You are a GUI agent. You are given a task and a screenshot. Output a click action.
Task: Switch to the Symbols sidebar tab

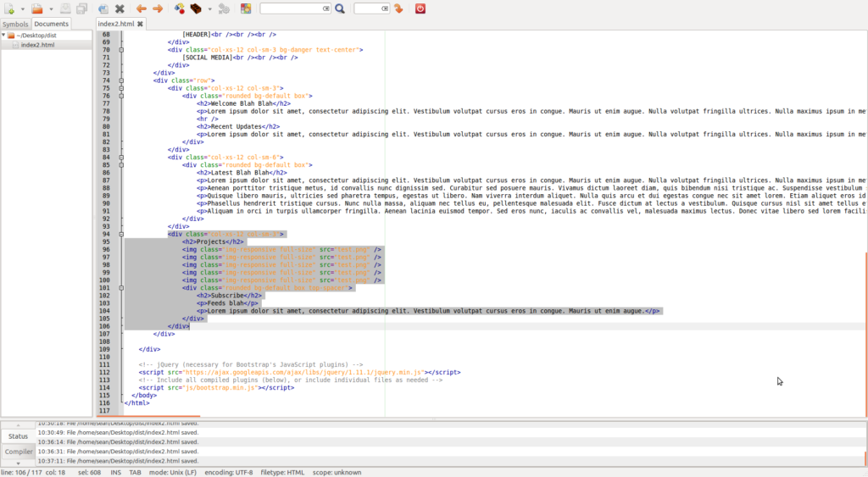pos(15,25)
